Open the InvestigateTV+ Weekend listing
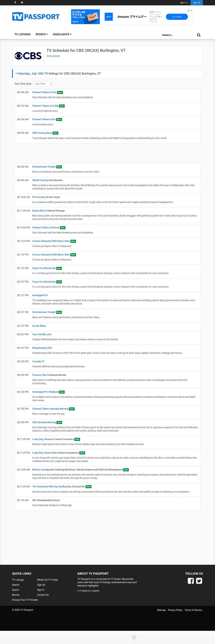This screenshot has width=215, height=644. tap(45, 392)
